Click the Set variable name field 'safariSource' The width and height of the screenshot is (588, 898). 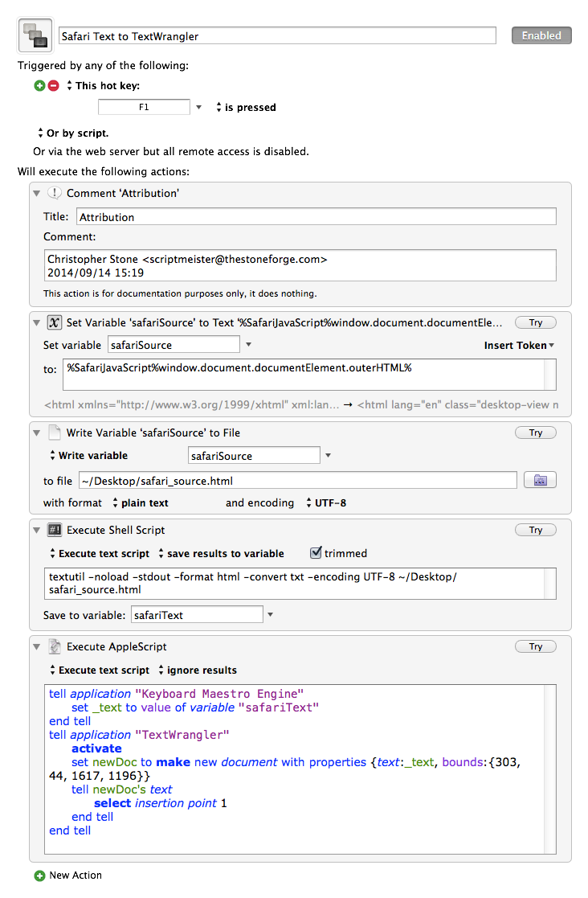coord(174,345)
